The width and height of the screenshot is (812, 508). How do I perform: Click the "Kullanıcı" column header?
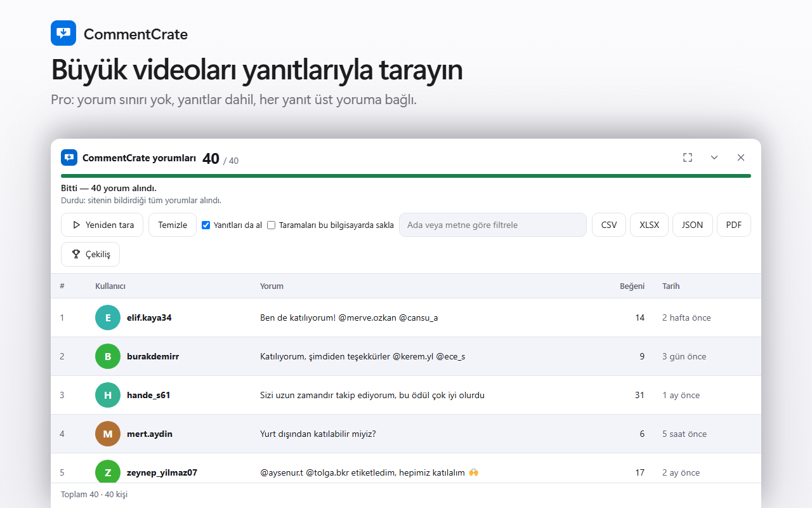[110, 286]
